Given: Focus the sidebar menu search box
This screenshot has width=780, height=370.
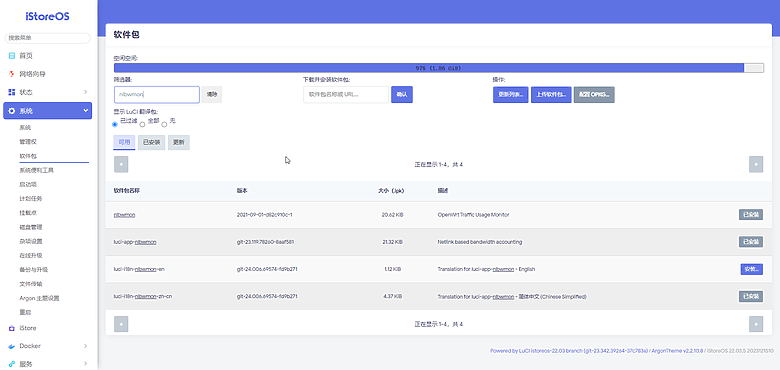Looking at the screenshot, I should point(48,38).
